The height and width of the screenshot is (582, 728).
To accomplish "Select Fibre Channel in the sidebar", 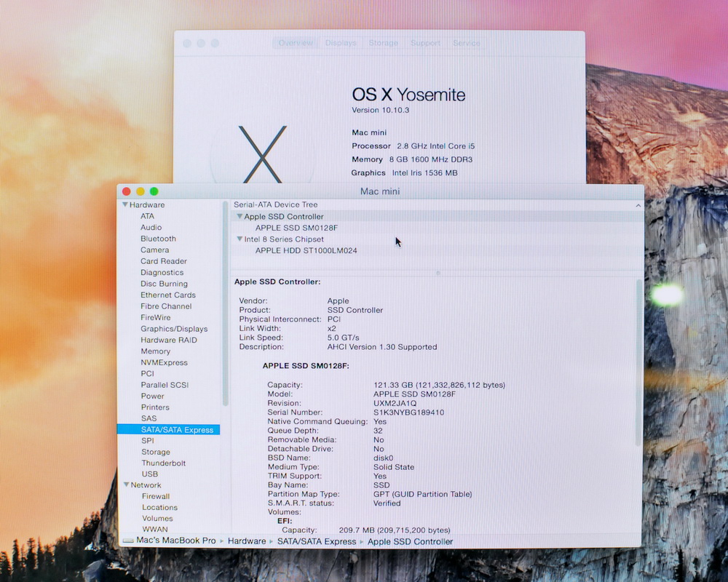I will tap(166, 306).
